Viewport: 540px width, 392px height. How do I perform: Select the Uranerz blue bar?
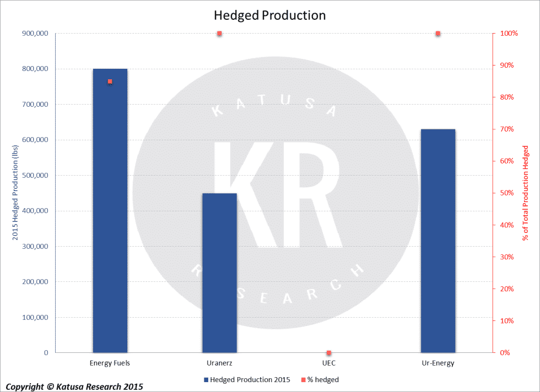pyautogui.click(x=219, y=273)
